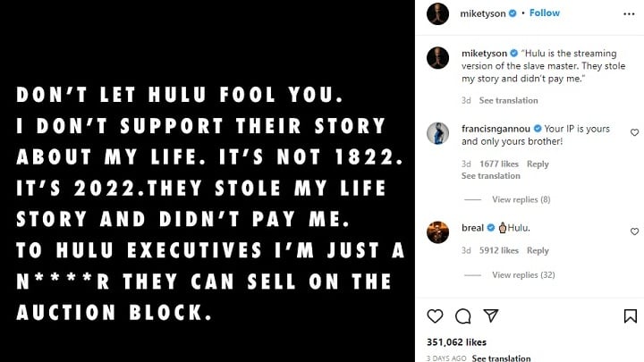Expand View replies (8) under francisngannou
Viewport: 644px width, 362px height.
point(521,199)
